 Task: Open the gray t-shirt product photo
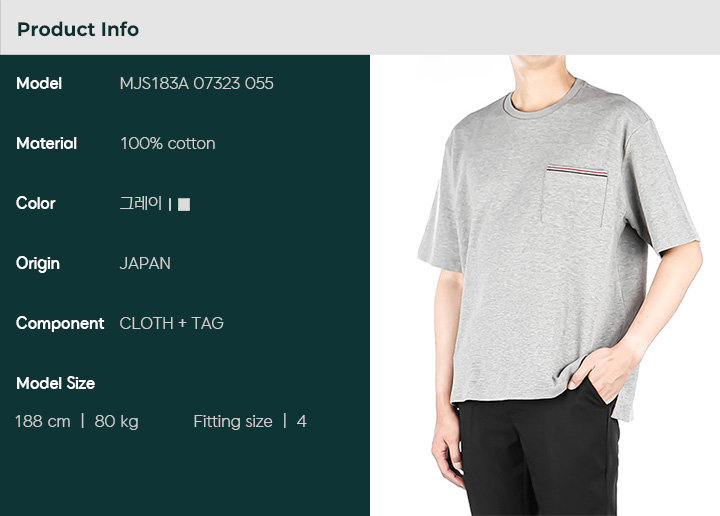(545, 285)
